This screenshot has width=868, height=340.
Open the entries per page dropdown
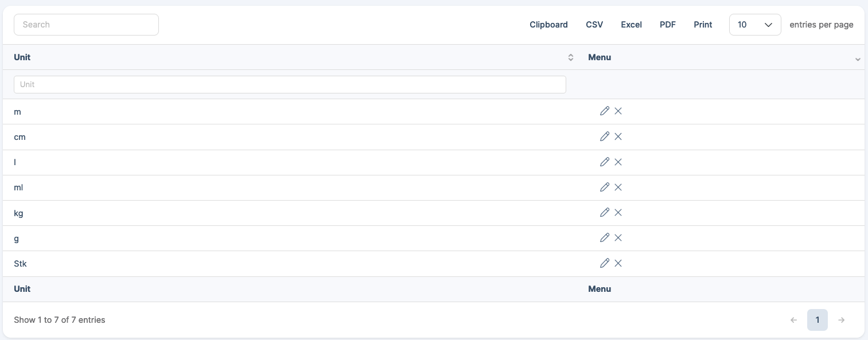(754, 25)
